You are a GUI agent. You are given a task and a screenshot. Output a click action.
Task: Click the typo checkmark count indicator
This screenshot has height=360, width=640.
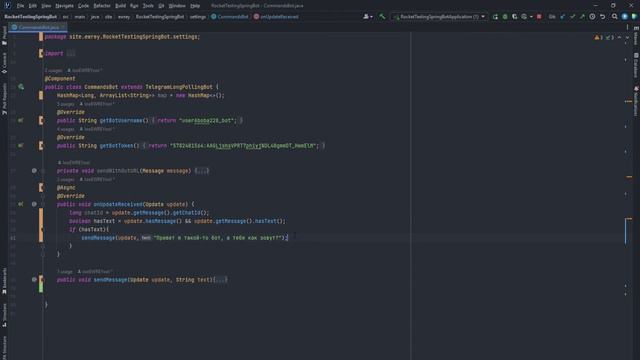coord(610,37)
